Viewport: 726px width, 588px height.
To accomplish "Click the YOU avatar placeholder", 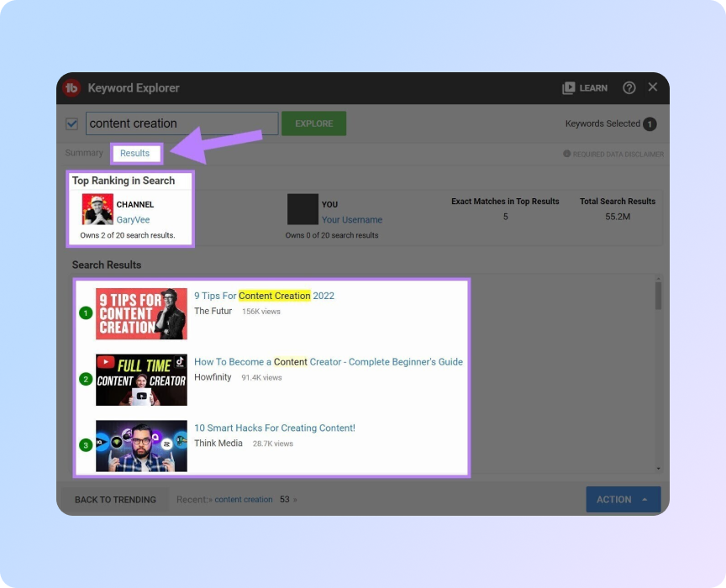I will (302, 208).
